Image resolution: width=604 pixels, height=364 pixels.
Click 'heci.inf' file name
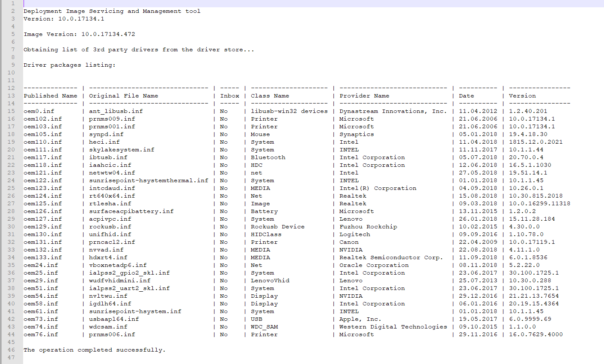click(x=104, y=142)
